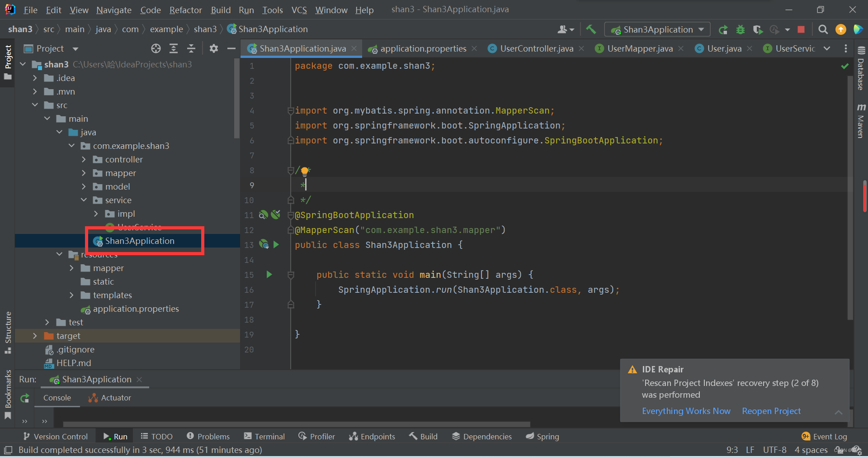Show hidden editor tabs dropdown
The height and width of the screenshot is (457, 868).
(827, 48)
